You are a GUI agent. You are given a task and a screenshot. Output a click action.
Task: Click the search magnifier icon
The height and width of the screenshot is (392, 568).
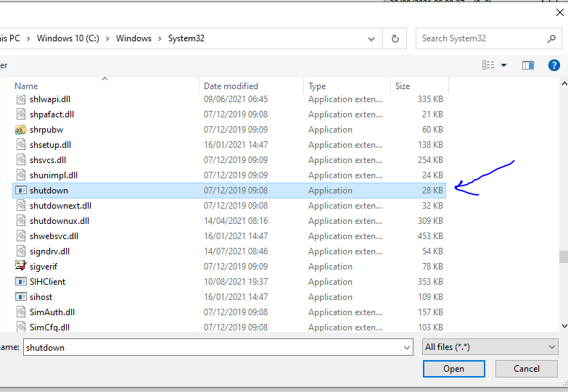[551, 38]
